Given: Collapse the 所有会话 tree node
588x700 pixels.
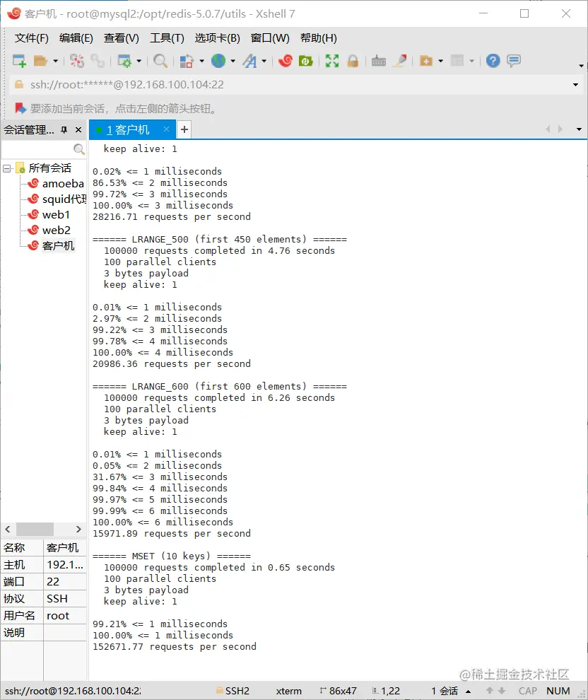Looking at the screenshot, I should [6, 168].
